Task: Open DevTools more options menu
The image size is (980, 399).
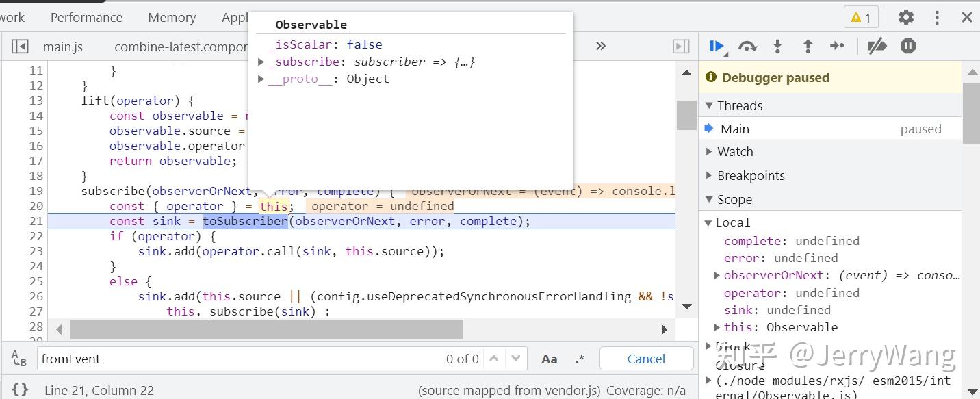Action: click(x=937, y=18)
